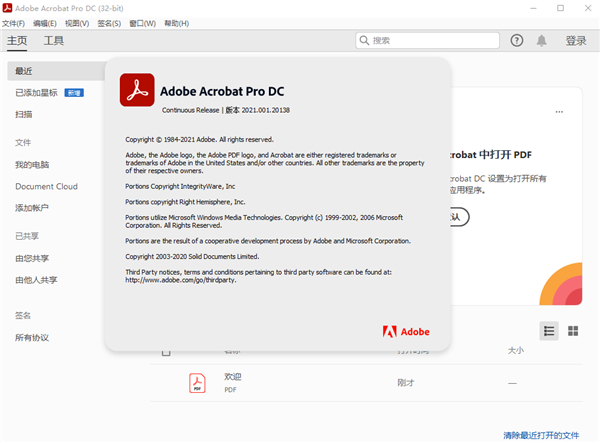600x443 pixels.
Task: Click the 登录 sign-in button
Action: pyautogui.click(x=576, y=40)
